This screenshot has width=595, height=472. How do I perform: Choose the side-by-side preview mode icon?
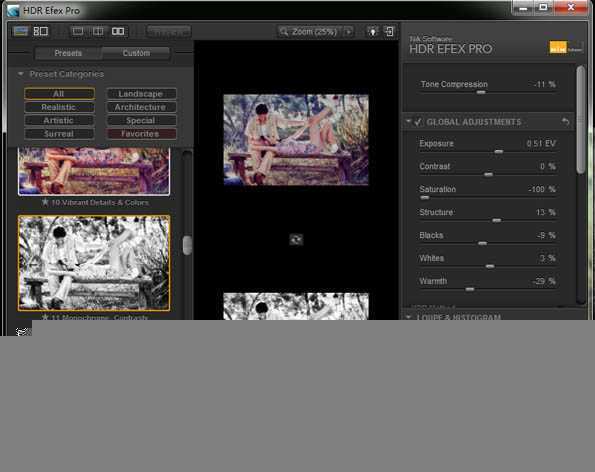coord(118,31)
